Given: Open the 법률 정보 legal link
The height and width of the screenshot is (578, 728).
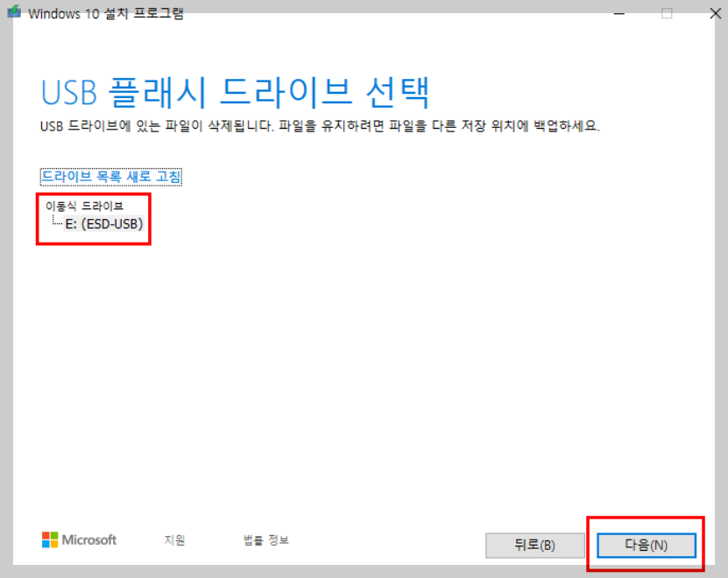Looking at the screenshot, I should pos(266,540).
